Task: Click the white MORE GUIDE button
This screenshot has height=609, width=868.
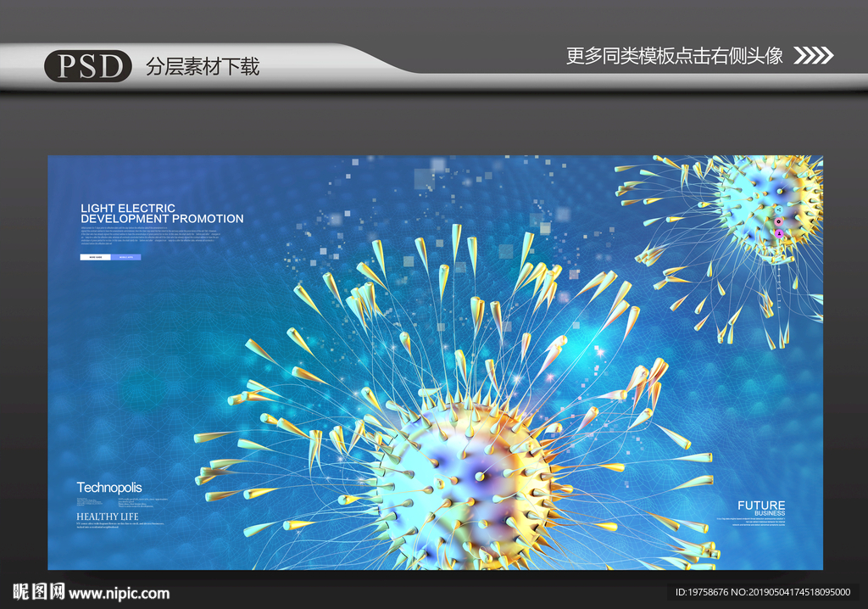Action: pos(95,257)
